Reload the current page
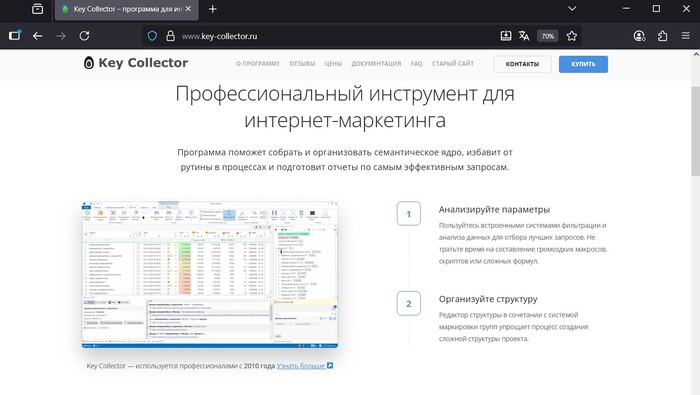This screenshot has width=700, height=395. 84,36
